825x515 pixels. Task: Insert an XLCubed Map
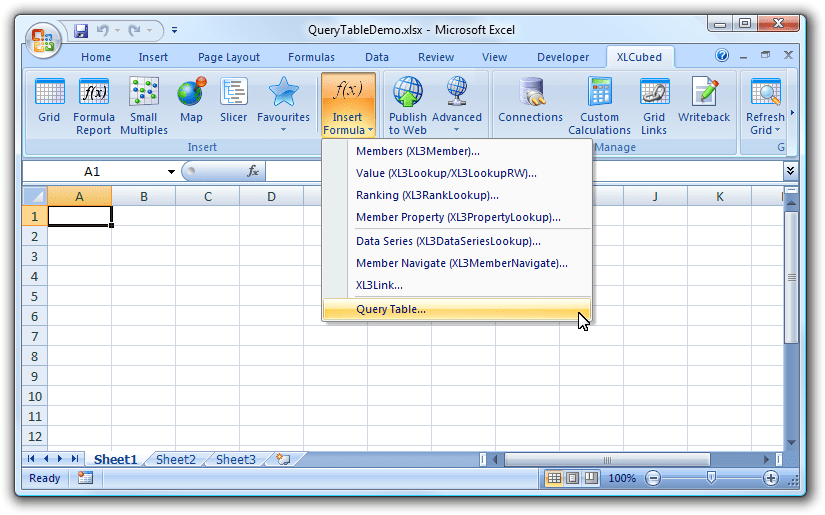coord(191,100)
